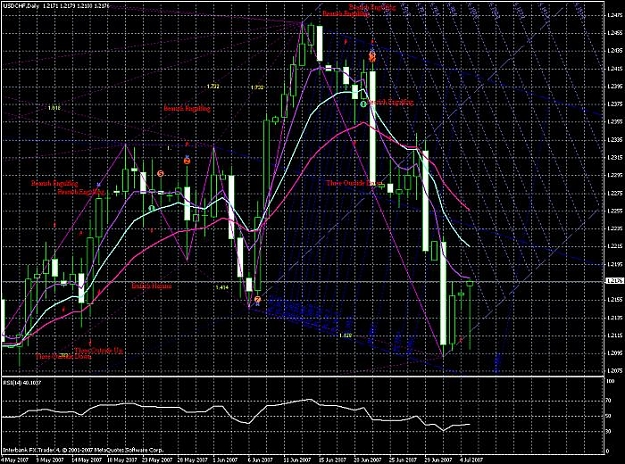Click the 1.2075 price on the right axis

[x=613, y=370]
